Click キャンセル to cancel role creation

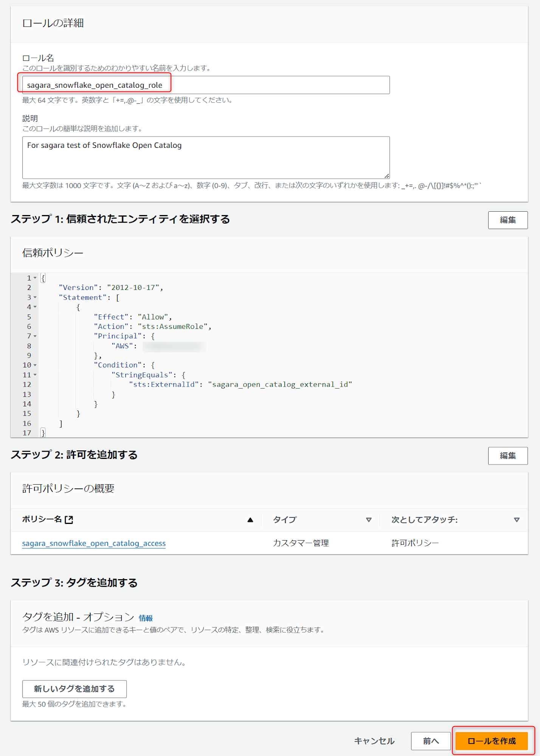tap(374, 741)
